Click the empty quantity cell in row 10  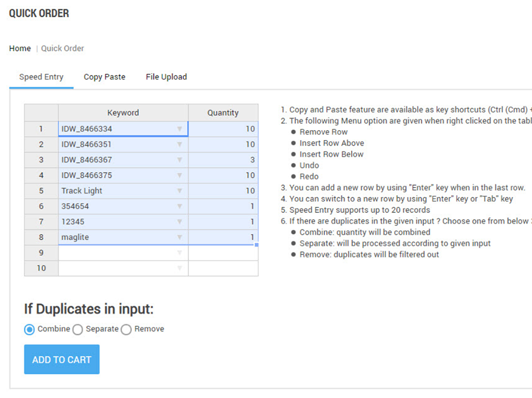pyautogui.click(x=223, y=268)
